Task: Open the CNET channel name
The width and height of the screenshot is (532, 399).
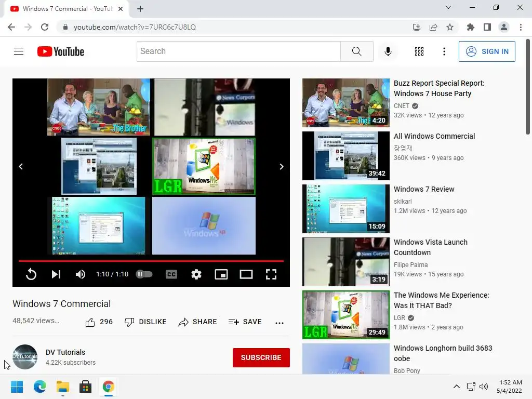Action: click(x=402, y=106)
